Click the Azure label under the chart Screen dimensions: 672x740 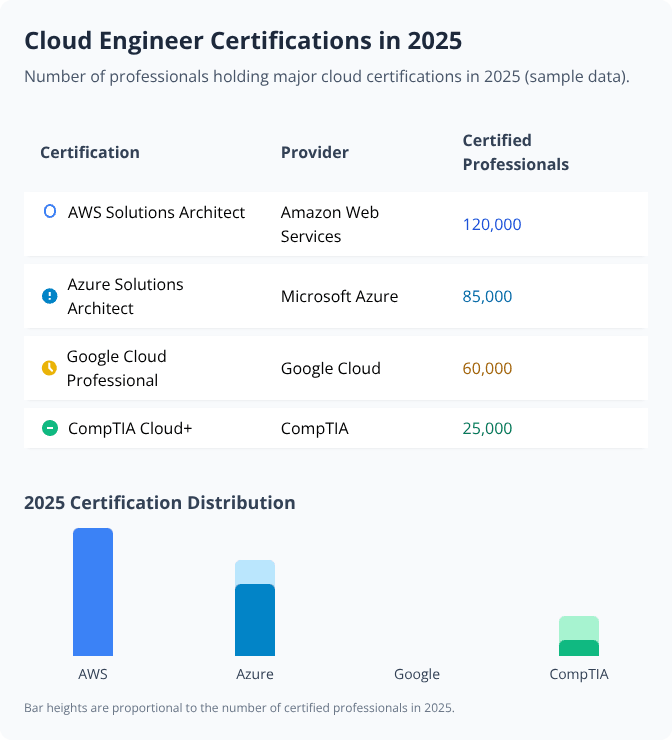point(255,674)
